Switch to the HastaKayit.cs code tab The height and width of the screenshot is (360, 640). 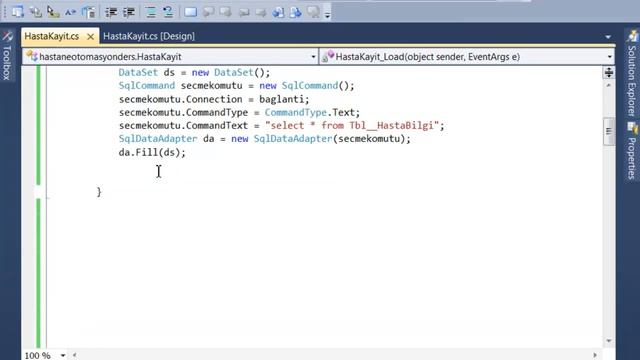pos(52,36)
